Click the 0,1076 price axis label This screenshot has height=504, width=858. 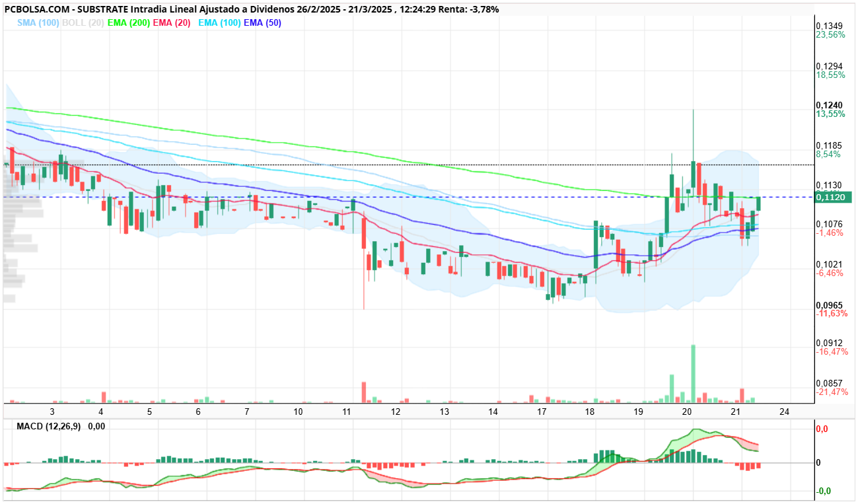coord(830,224)
